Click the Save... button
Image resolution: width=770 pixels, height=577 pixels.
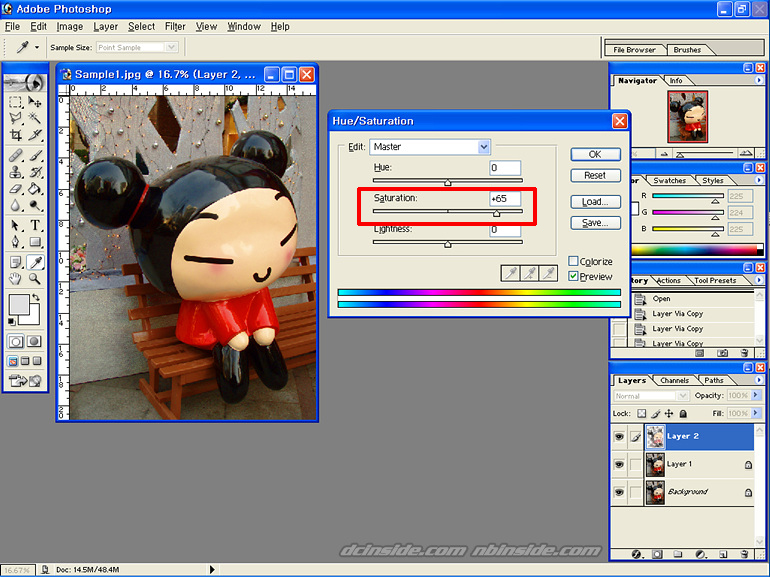coord(595,223)
